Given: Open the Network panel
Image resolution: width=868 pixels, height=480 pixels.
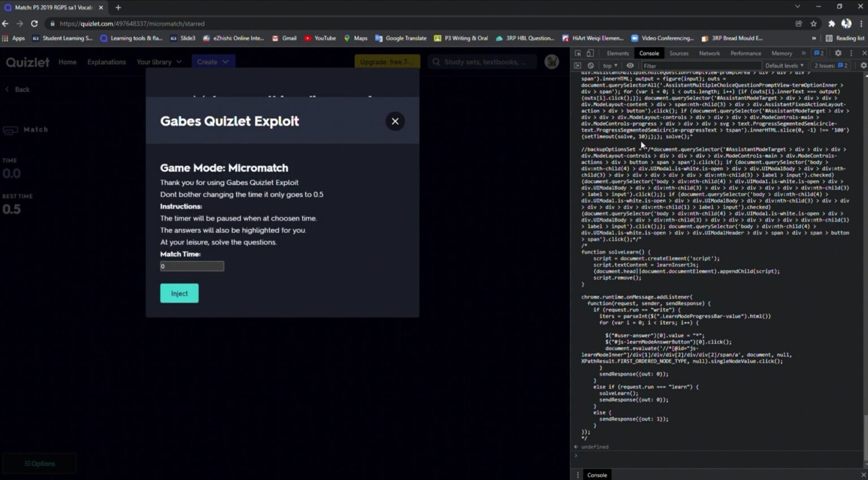Looking at the screenshot, I should pos(709,53).
